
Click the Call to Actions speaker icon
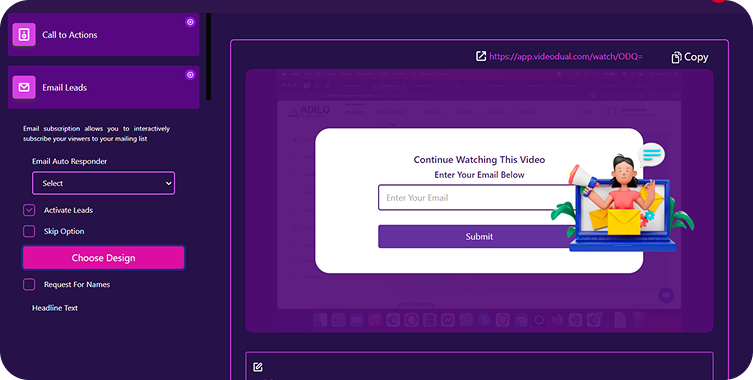point(24,35)
